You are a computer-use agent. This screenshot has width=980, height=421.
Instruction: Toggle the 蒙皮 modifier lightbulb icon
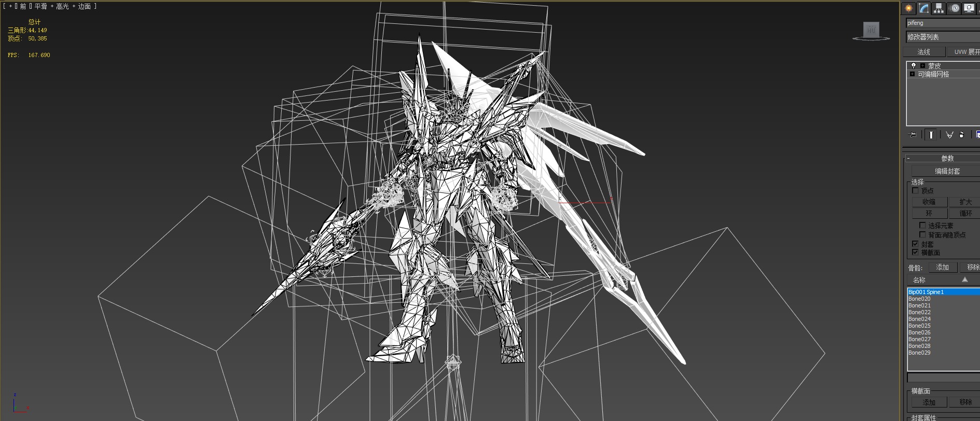(x=914, y=65)
